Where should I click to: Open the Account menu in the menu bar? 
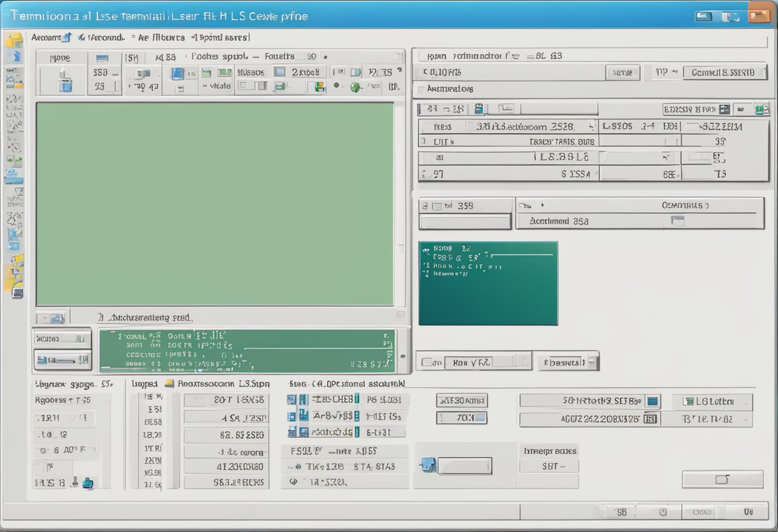(x=48, y=37)
